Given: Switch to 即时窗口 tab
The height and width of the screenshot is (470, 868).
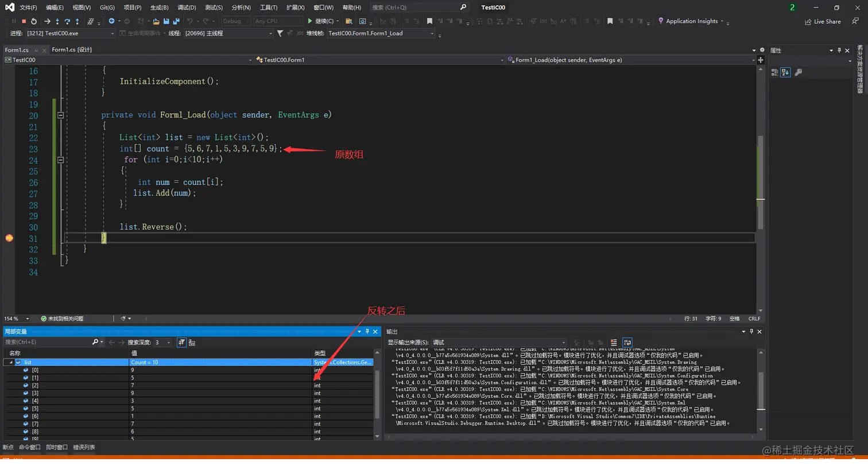Looking at the screenshot, I should pos(57,447).
